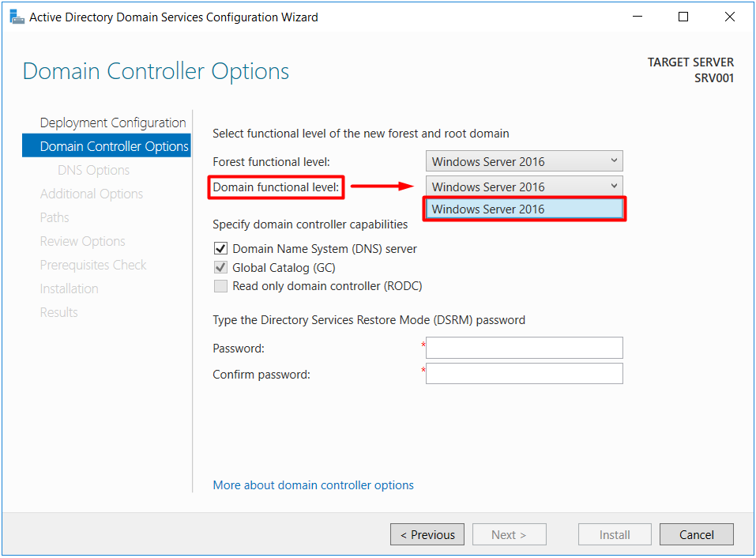Go to Deployment Configuration step

113,123
